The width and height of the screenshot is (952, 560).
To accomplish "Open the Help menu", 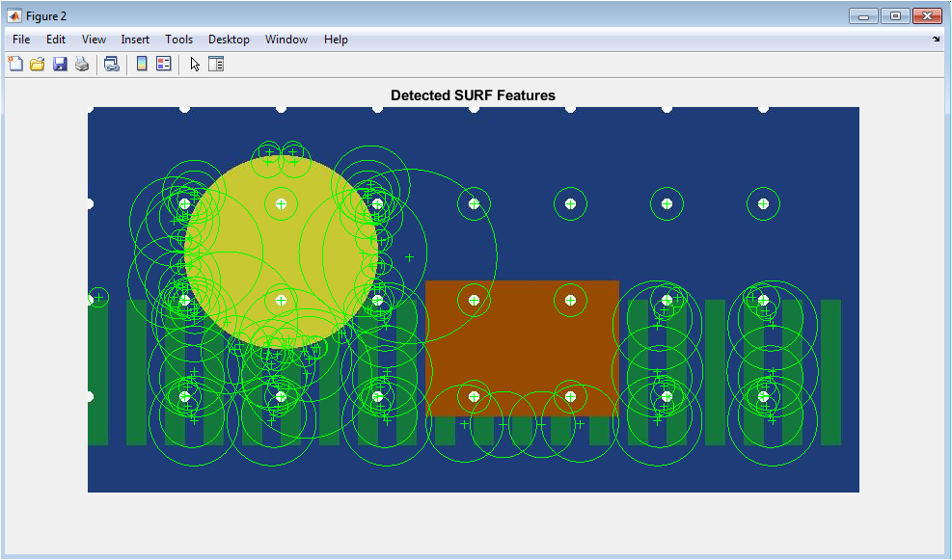I will pos(336,40).
